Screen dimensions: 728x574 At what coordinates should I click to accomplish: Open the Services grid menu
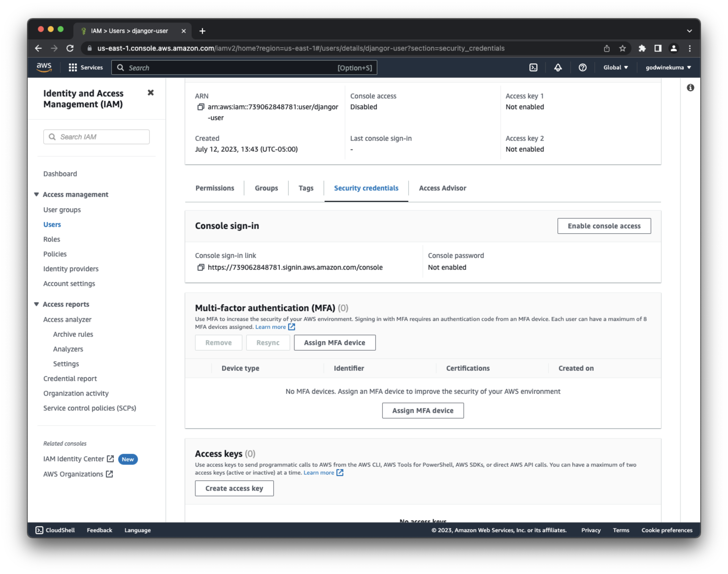pyautogui.click(x=73, y=67)
